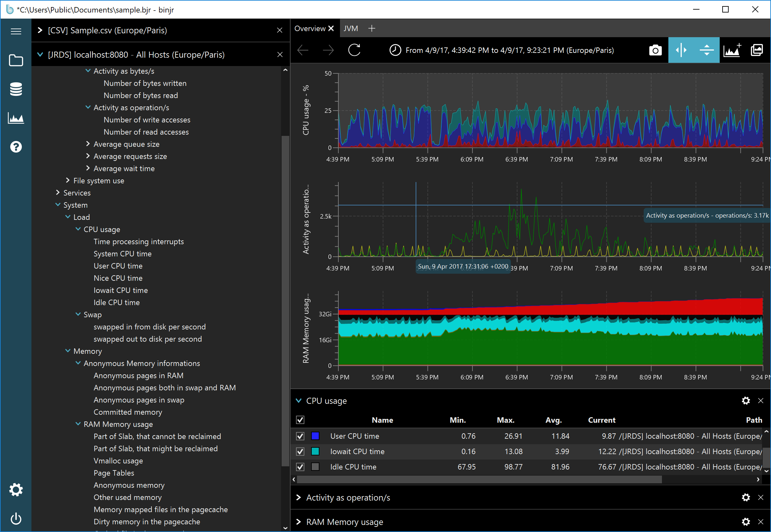
Task: Toggle the horizontal crosshair marker
Action: [707, 50]
